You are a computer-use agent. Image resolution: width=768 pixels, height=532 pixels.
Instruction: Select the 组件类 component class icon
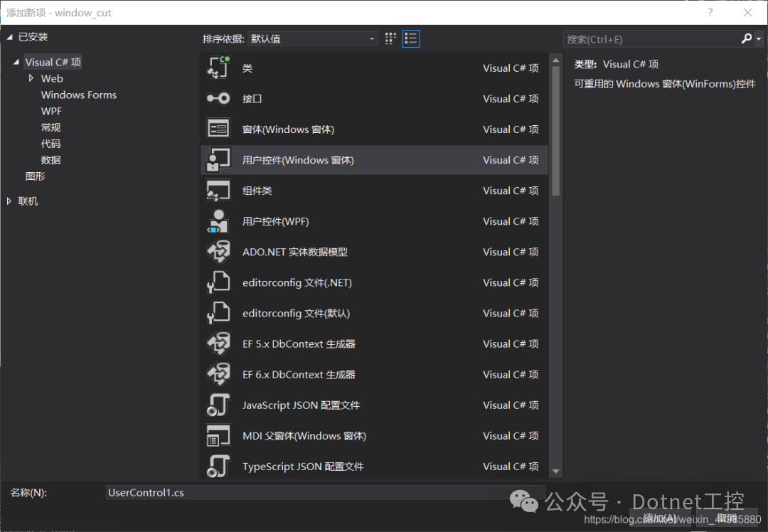218,191
